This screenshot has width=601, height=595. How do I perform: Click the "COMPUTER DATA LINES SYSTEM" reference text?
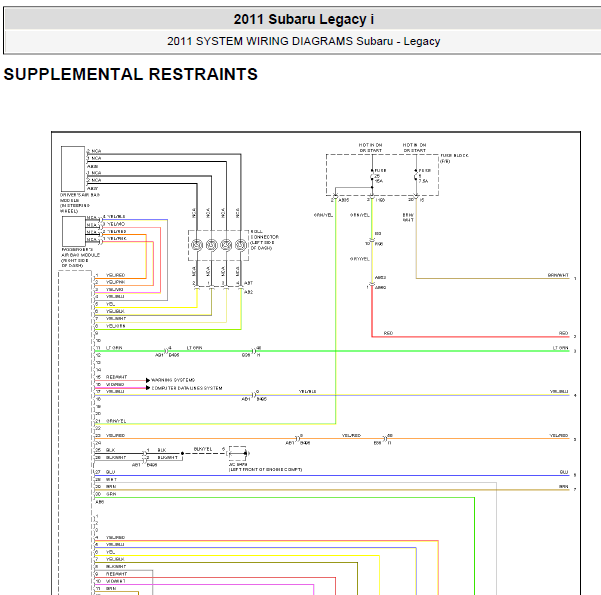[x=187, y=388]
